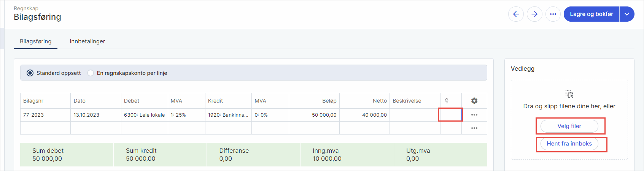Open table settings gear icon
Viewport: 644px width, 171px height.
click(474, 101)
